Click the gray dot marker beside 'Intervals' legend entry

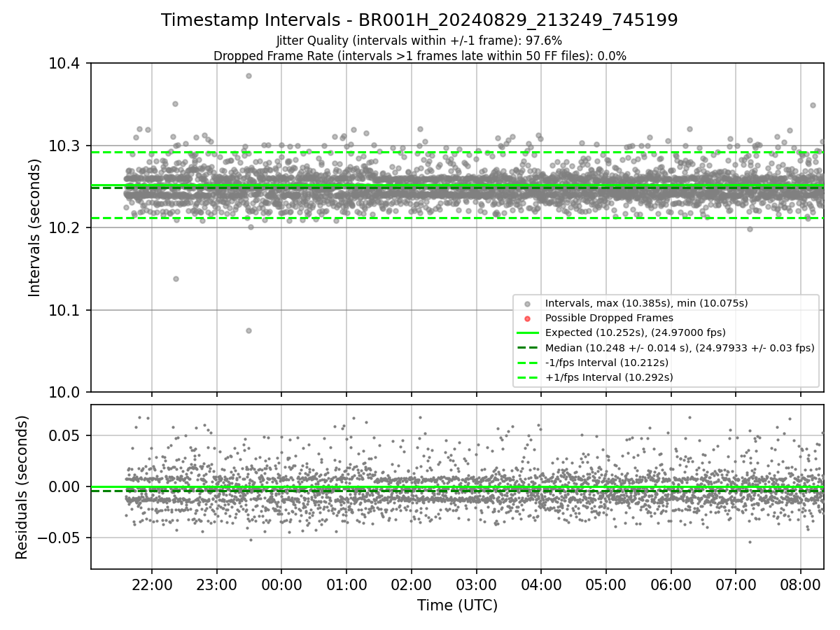tap(527, 304)
